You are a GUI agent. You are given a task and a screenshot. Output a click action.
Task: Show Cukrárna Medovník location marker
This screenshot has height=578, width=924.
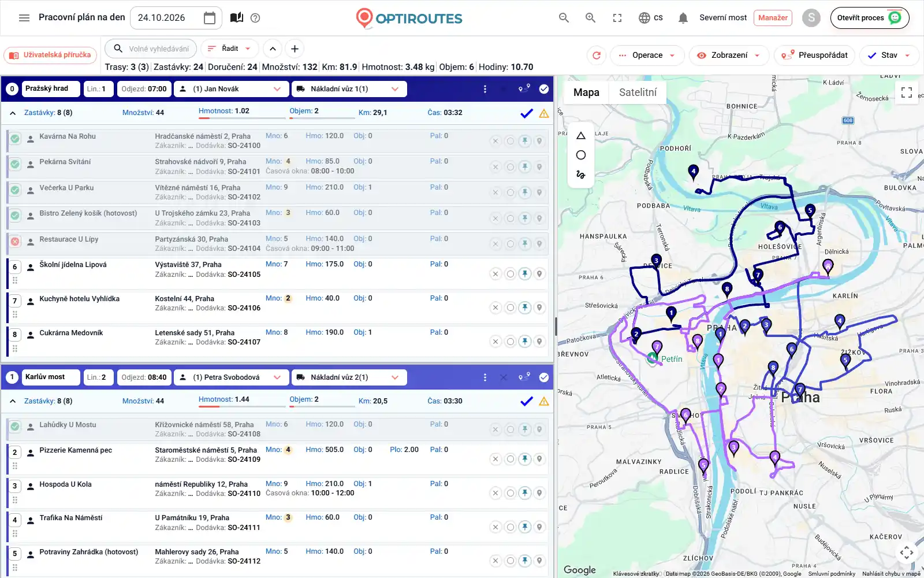point(539,342)
